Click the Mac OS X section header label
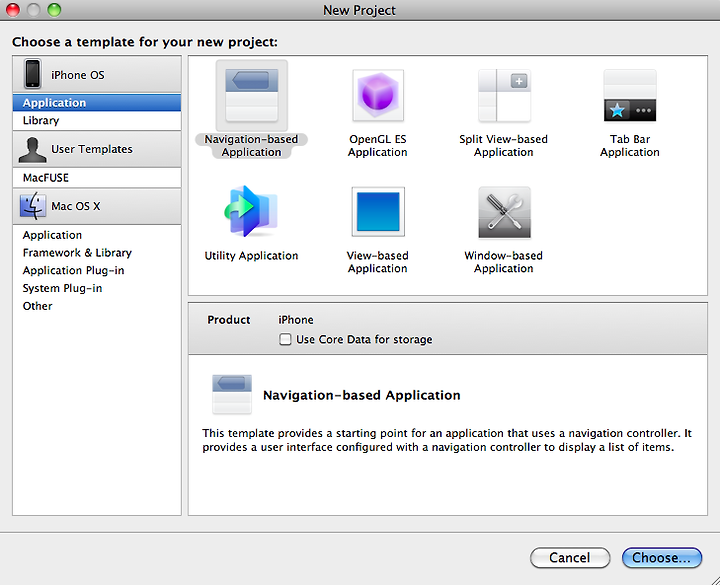This screenshot has width=720, height=585. 76,206
